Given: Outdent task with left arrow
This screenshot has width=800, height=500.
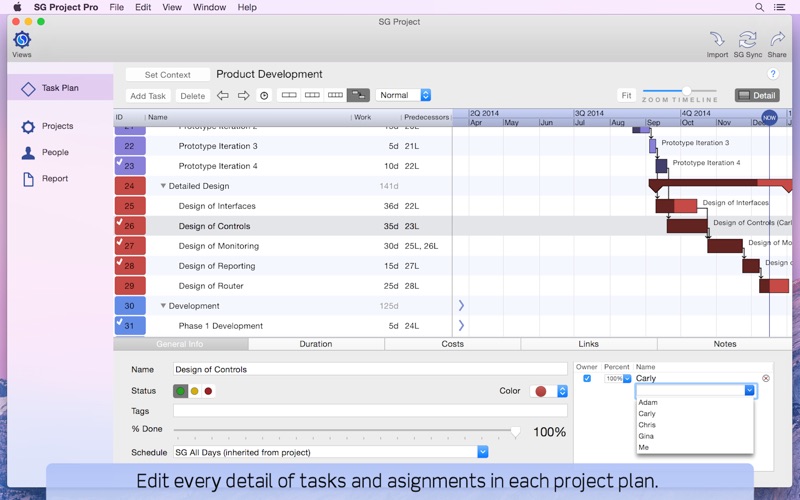Looking at the screenshot, I should click(222, 95).
